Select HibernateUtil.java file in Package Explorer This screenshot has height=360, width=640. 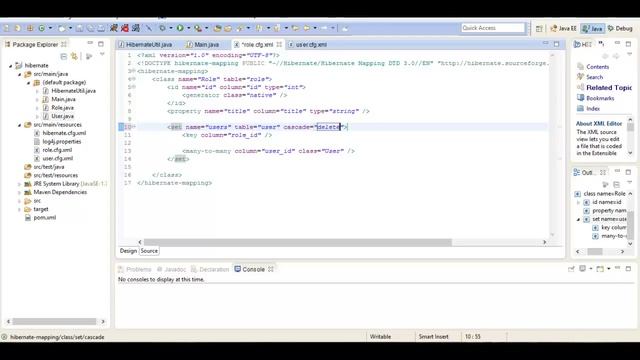(73, 91)
